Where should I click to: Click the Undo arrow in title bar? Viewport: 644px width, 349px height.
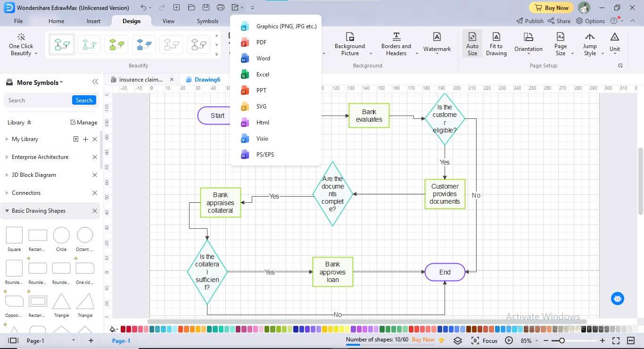tap(143, 8)
